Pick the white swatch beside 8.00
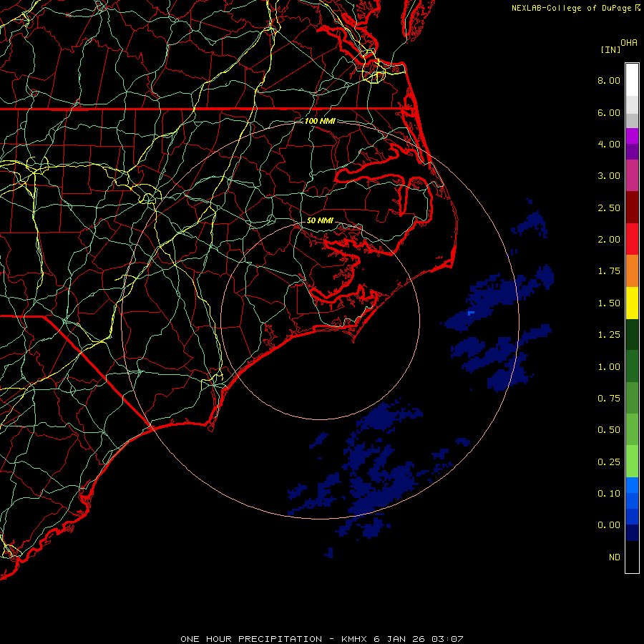644x644 pixels. coord(632,80)
